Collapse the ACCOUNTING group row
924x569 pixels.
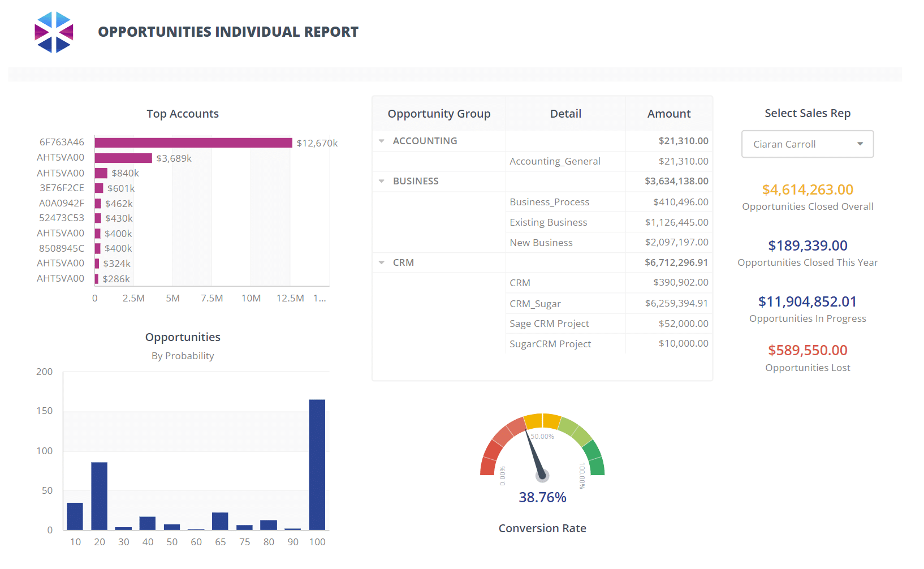tap(382, 141)
